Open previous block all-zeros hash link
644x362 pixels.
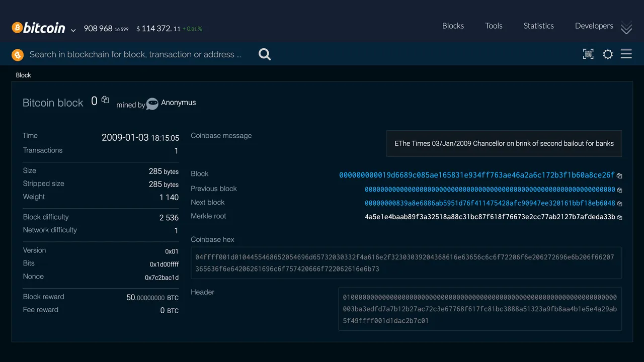(x=490, y=190)
